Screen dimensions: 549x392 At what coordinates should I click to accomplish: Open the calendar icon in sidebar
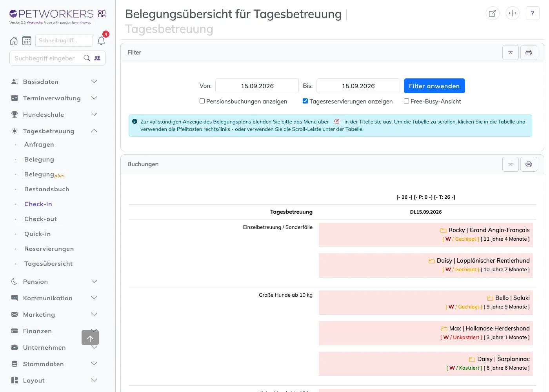coord(27,41)
